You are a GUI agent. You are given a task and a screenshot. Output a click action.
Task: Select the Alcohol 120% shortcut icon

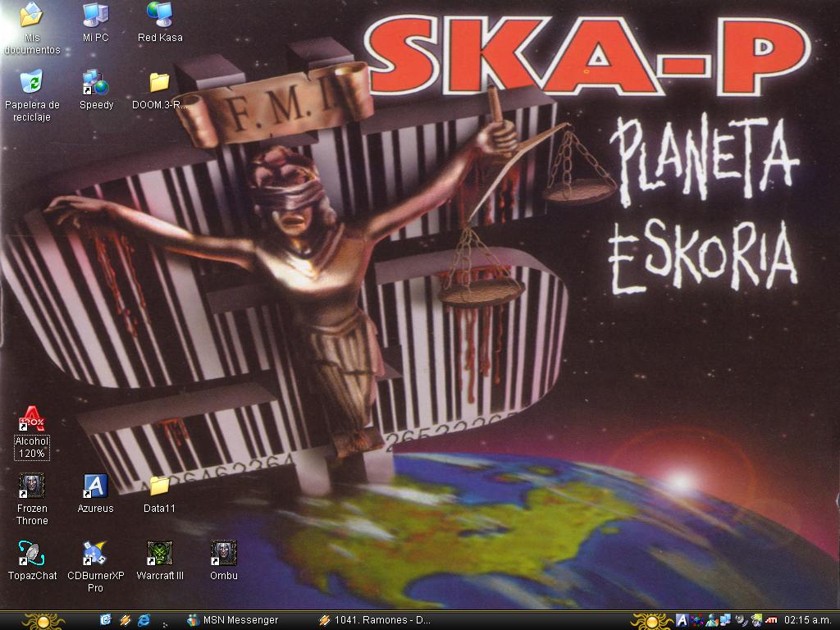click(x=32, y=418)
